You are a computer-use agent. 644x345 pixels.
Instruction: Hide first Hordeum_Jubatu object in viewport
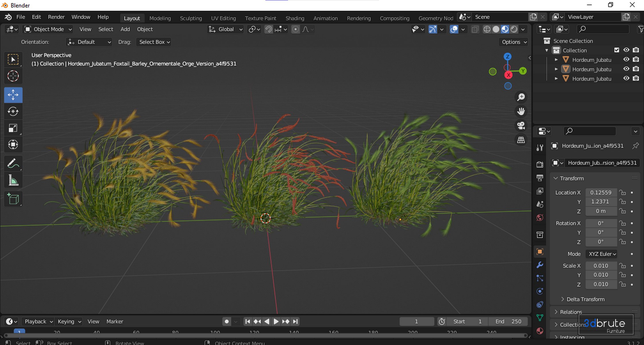pos(626,60)
